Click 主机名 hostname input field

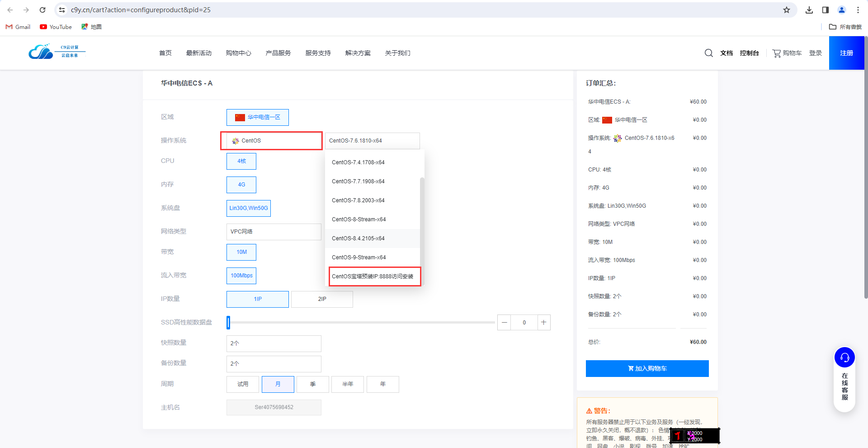click(274, 407)
